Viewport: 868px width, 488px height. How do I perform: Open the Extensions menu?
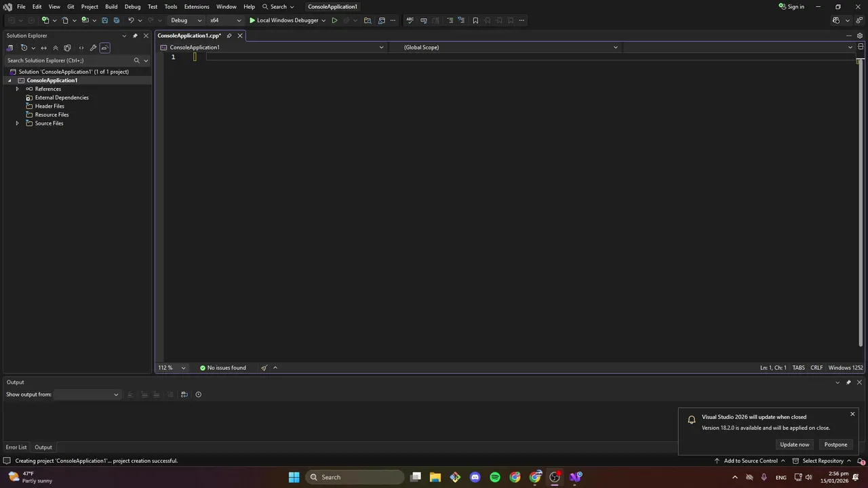197,7
